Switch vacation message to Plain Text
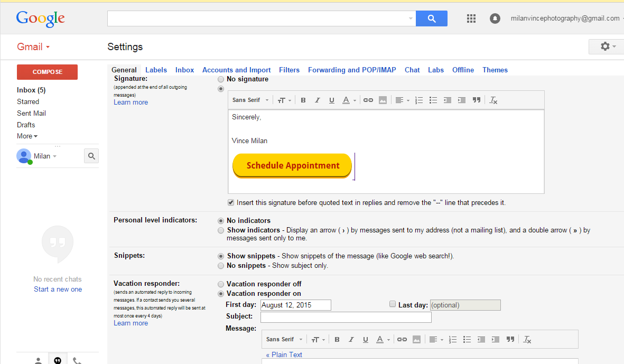This screenshot has height=364, width=624. [284, 354]
